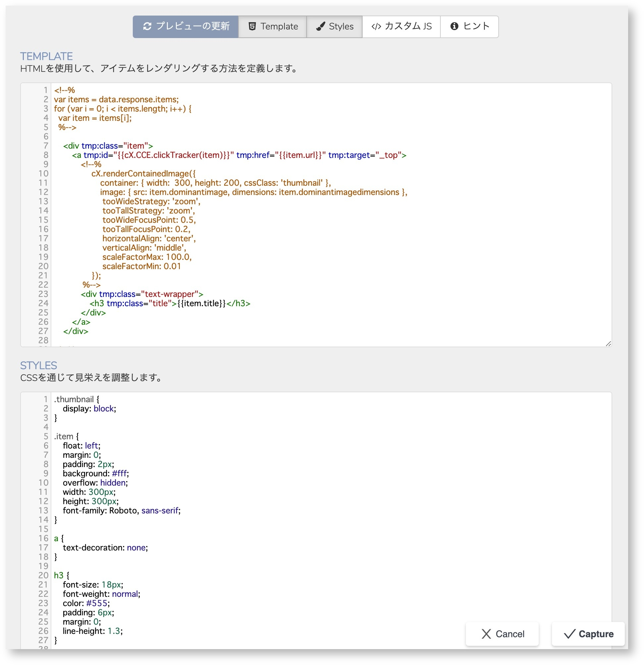Click the cX.renderContainedImage({ line
The width and height of the screenshot is (644, 665).
click(143, 173)
